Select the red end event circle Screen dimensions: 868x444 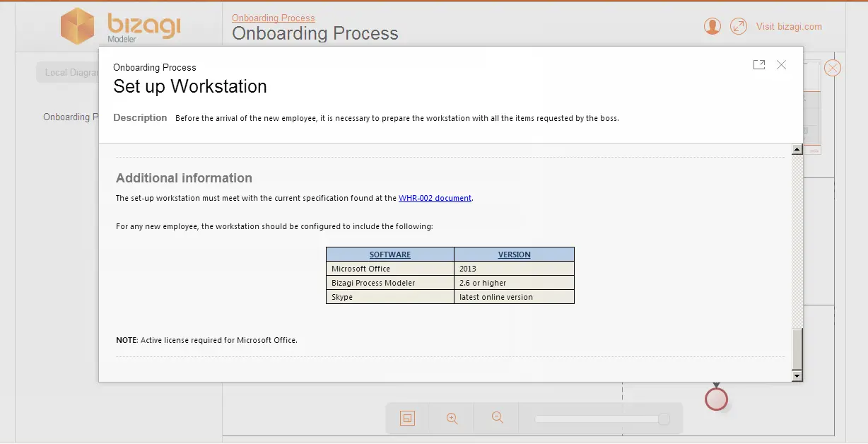[716, 399]
